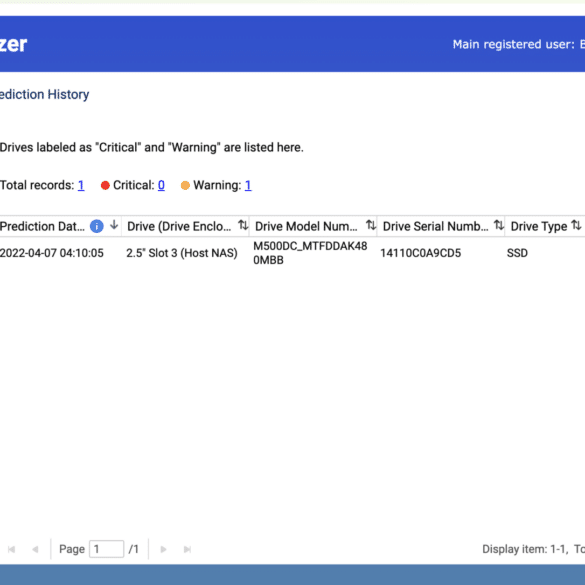Select serial number 14110C0A9CD5 cell
This screenshot has height=585, width=585.
coord(420,253)
